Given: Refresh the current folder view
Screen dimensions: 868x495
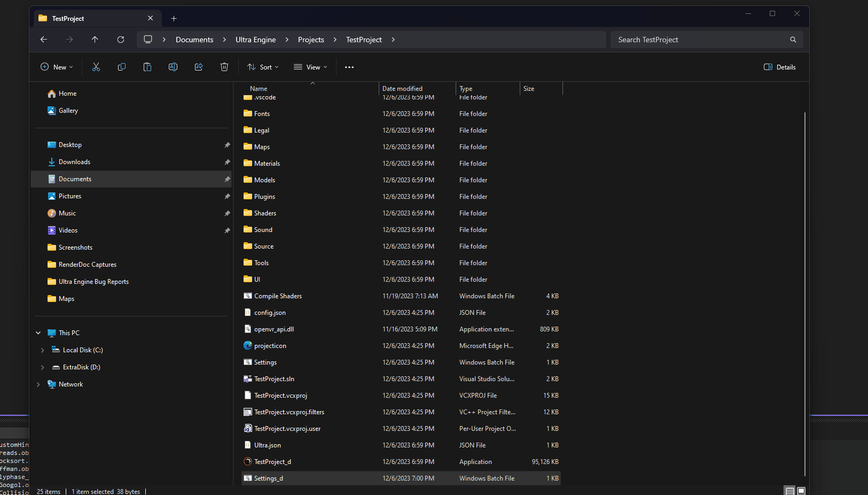Looking at the screenshot, I should [x=121, y=39].
